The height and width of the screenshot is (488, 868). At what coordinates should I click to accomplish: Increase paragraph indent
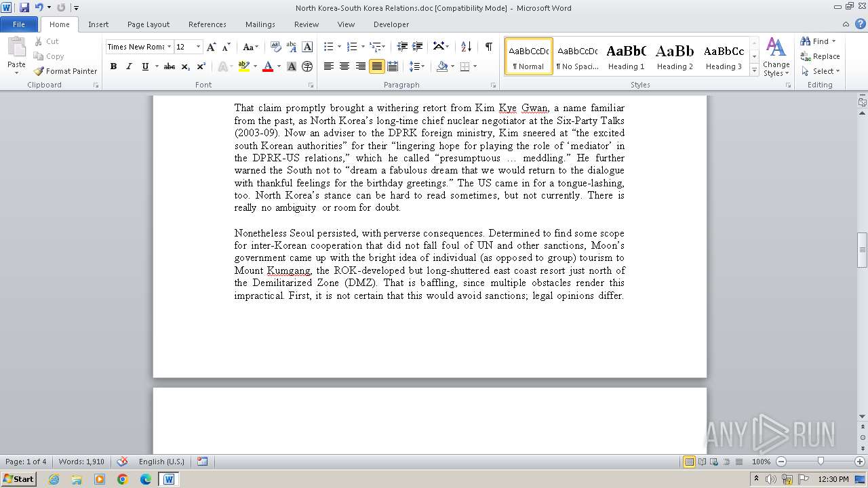[418, 47]
